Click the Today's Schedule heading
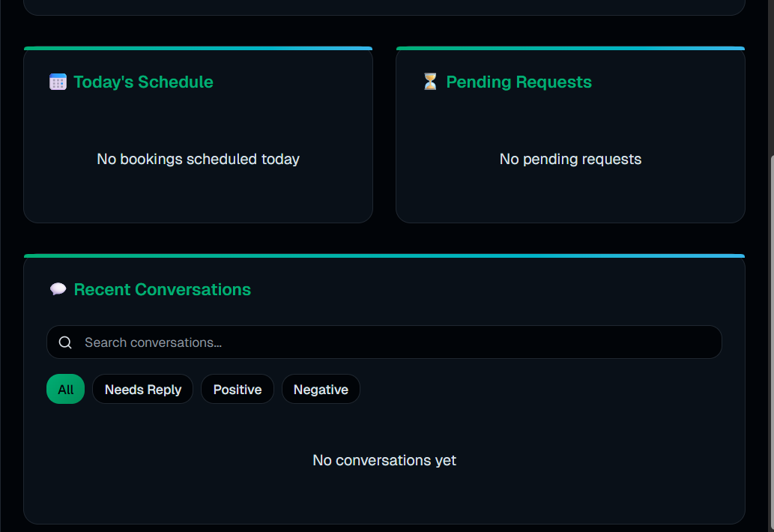 (142, 82)
